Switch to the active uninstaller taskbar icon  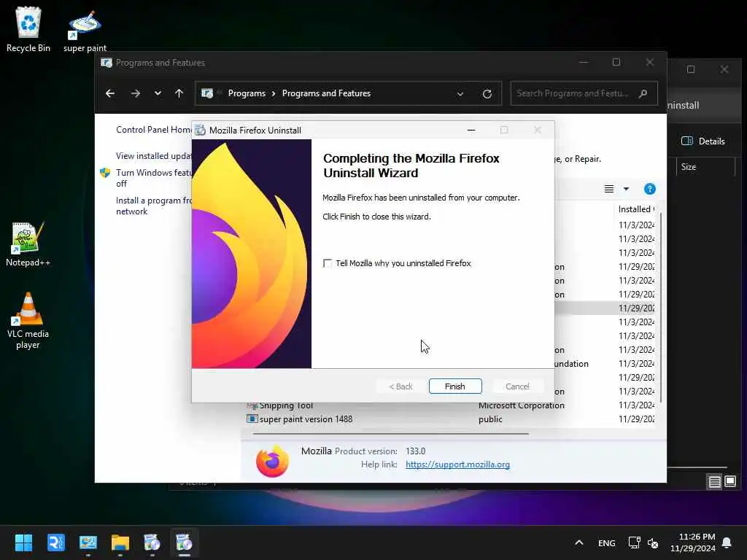tap(184, 542)
